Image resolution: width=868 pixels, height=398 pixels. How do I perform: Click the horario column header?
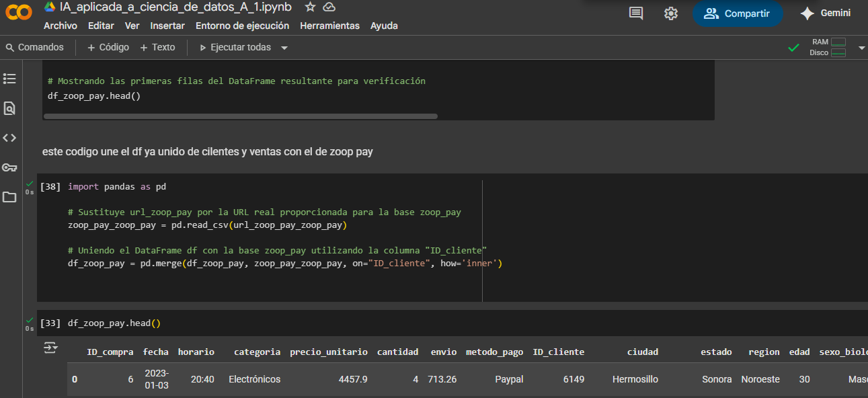(196, 352)
